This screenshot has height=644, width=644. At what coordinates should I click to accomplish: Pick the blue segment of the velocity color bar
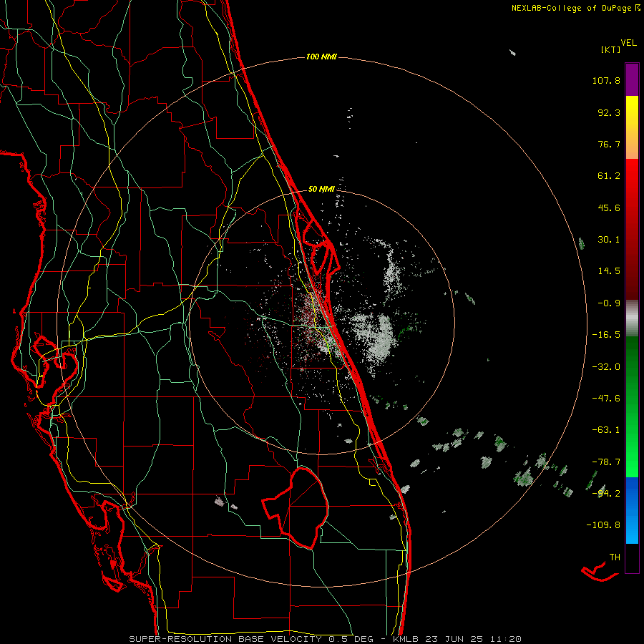632,510
